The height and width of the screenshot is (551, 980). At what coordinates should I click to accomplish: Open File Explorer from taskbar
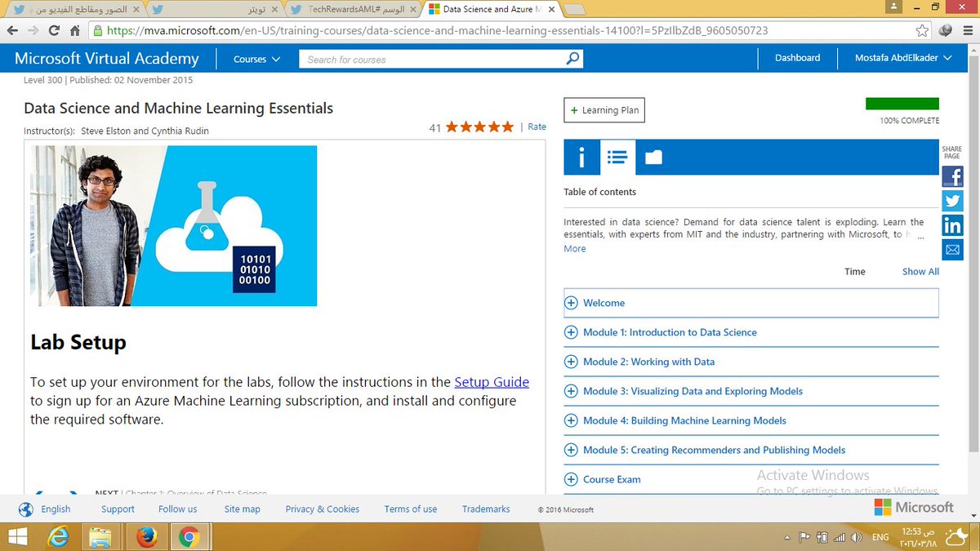click(x=100, y=537)
